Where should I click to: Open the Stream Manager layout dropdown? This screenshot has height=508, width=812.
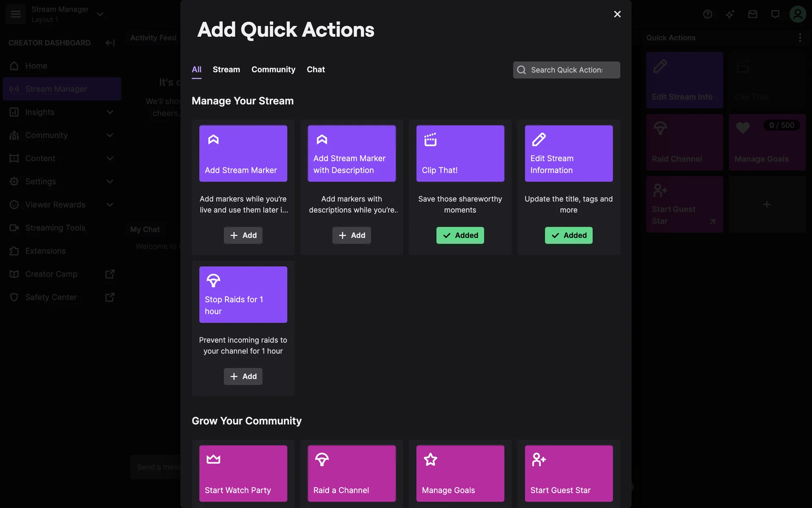coord(100,14)
